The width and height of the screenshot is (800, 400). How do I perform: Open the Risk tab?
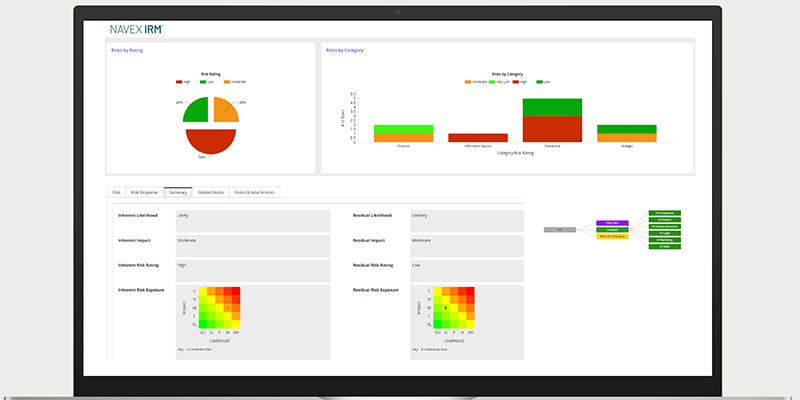tap(116, 191)
